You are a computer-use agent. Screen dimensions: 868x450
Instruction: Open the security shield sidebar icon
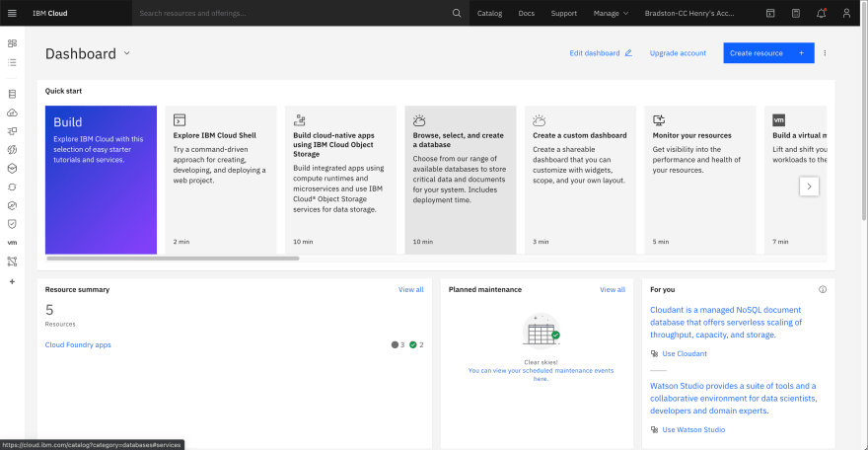point(12,224)
